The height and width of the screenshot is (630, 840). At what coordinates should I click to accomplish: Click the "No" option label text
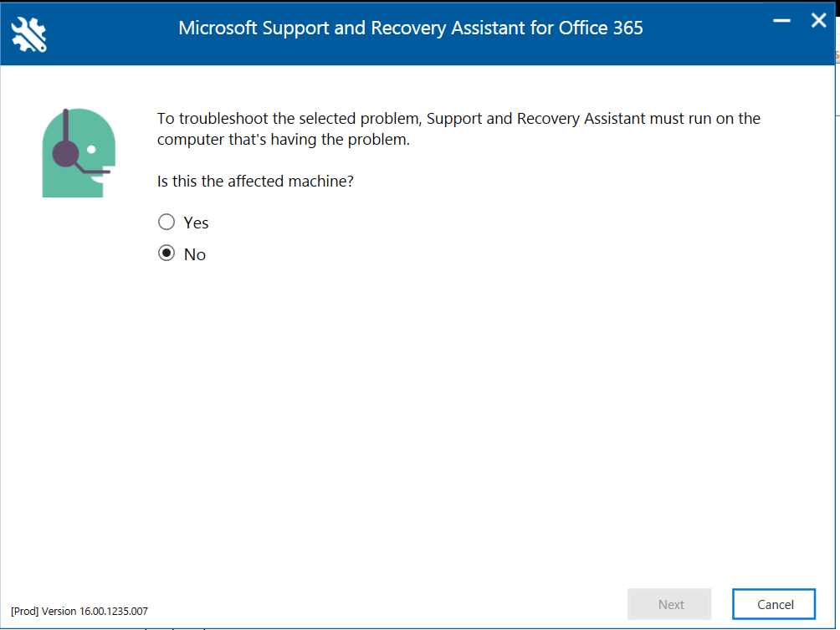coord(194,254)
